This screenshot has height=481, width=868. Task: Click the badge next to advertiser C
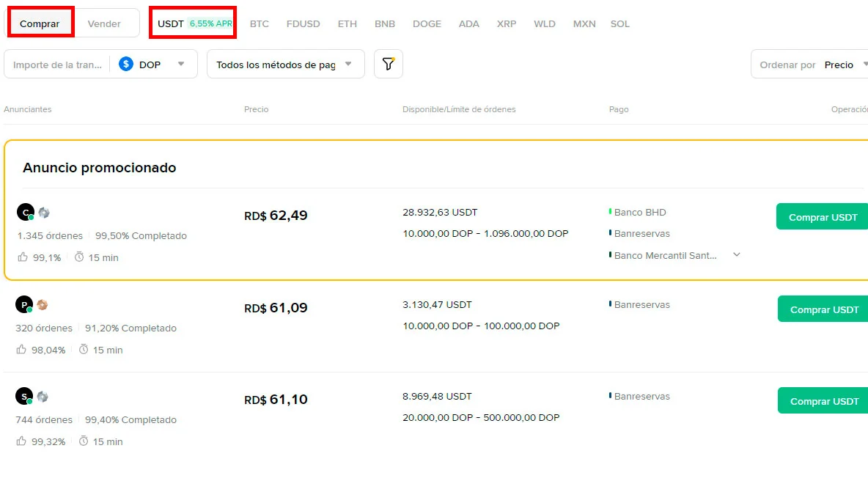coord(44,213)
